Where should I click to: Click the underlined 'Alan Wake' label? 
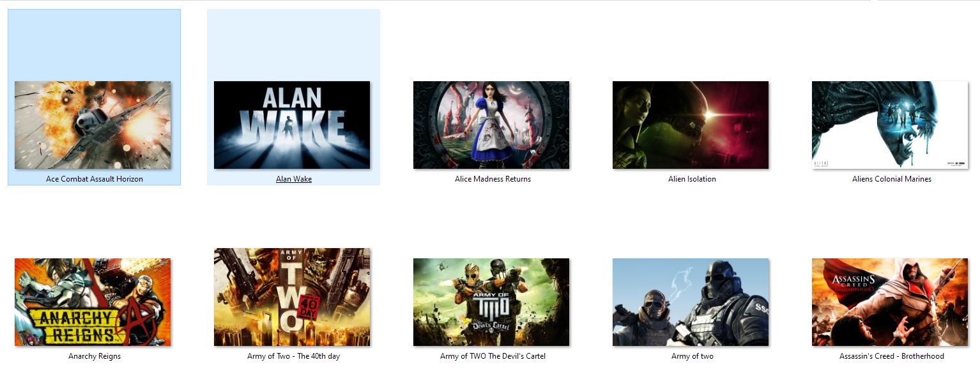click(x=294, y=179)
